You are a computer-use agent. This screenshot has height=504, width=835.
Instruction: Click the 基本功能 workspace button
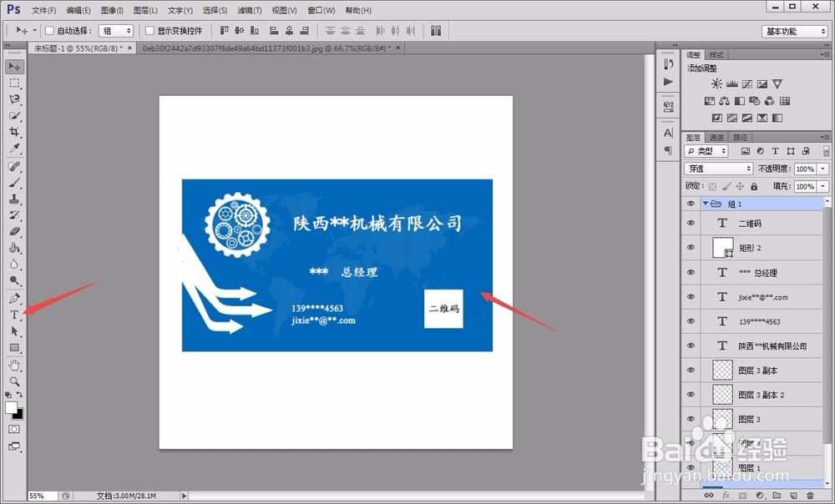[x=792, y=30]
